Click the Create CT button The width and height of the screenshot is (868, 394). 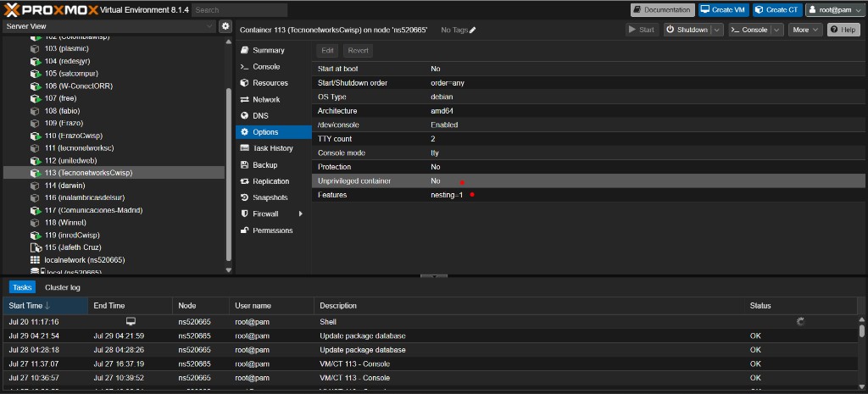(777, 10)
